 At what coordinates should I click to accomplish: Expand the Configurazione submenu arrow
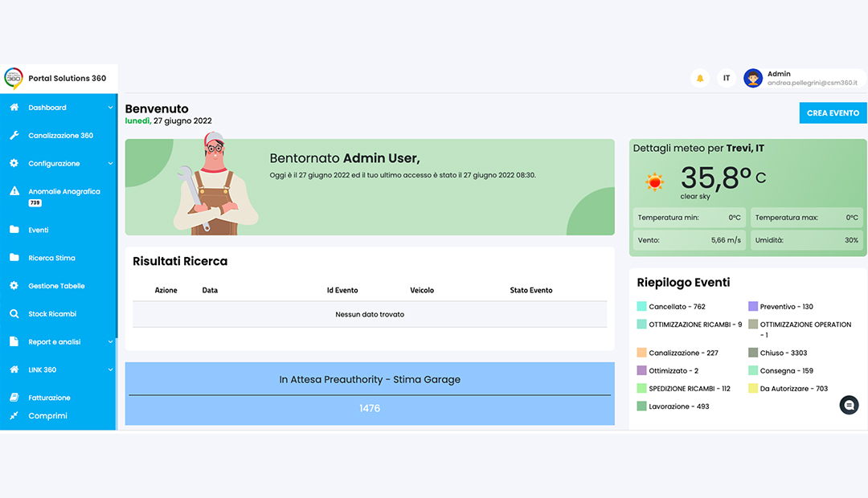110,164
